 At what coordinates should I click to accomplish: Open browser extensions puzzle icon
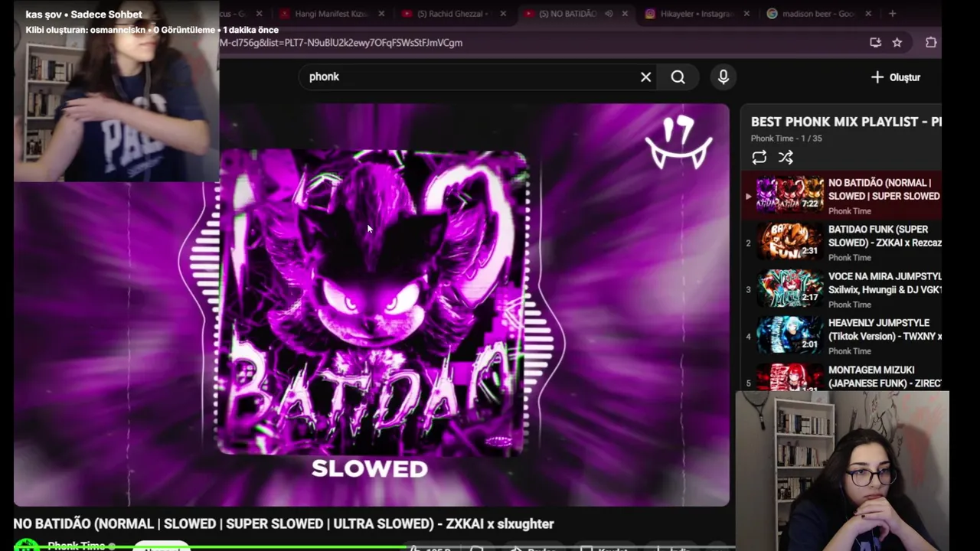click(x=931, y=43)
